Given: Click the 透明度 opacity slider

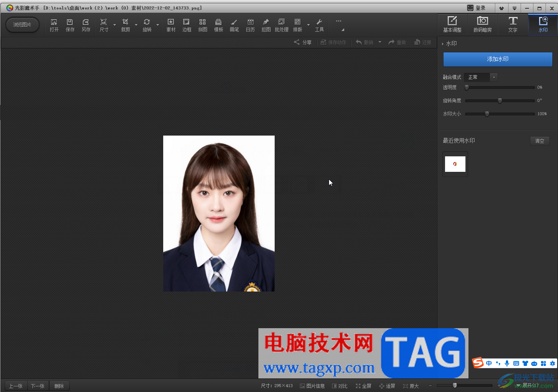Looking at the screenshot, I should [x=500, y=87].
